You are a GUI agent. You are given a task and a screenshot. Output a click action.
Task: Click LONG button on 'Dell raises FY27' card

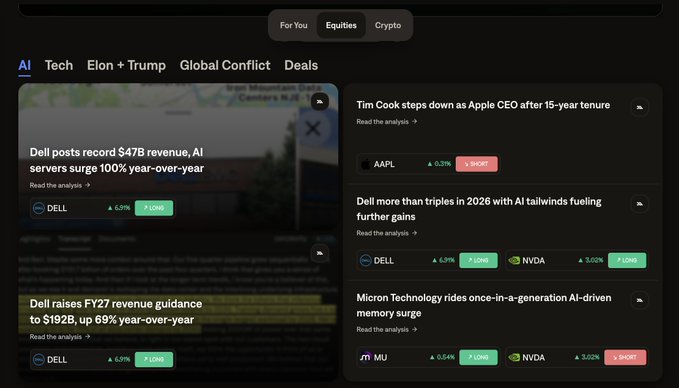pos(154,359)
